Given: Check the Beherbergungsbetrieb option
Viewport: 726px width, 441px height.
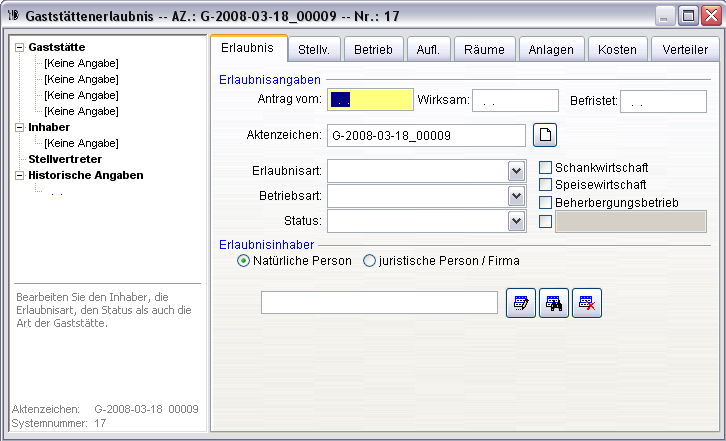Looking at the screenshot, I should point(546,203).
